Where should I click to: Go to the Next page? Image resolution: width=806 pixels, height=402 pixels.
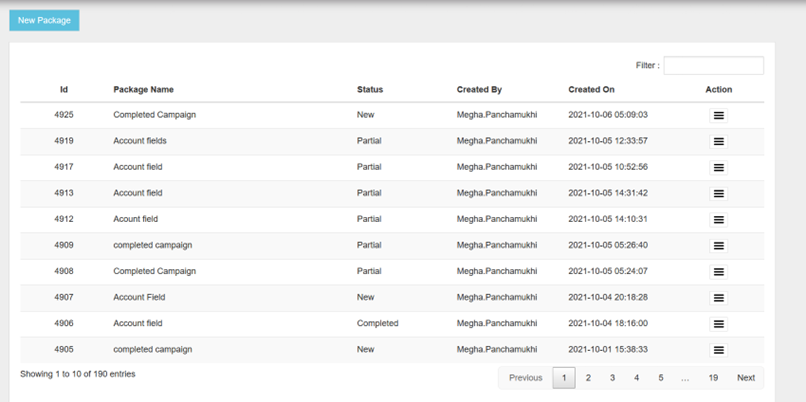click(x=746, y=378)
